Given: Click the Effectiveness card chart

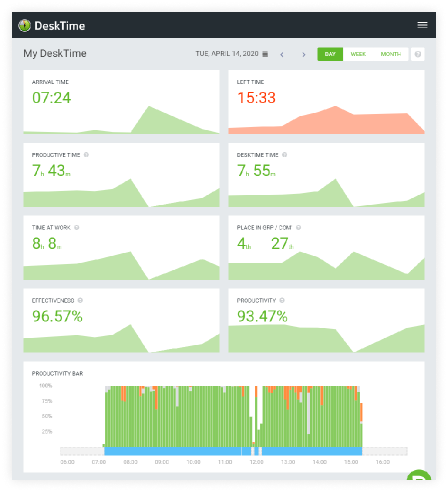Looking at the screenshot, I should pyautogui.click(x=121, y=338).
